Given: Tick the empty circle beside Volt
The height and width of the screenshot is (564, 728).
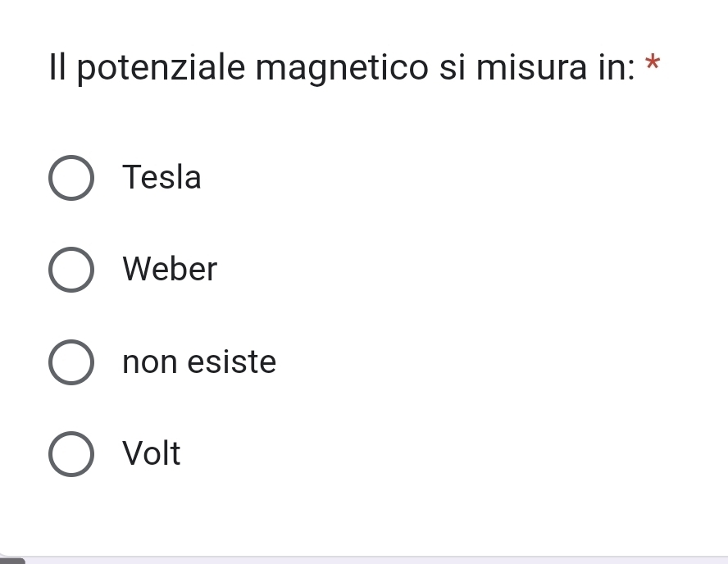Looking at the screenshot, I should pyautogui.click(x=71, y=453).
